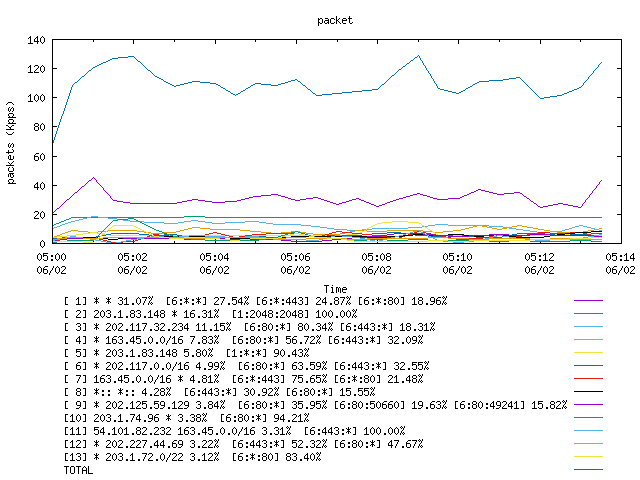Click legend entry [ 8] *:: *:: 4.28%

[x=220, y=392]
